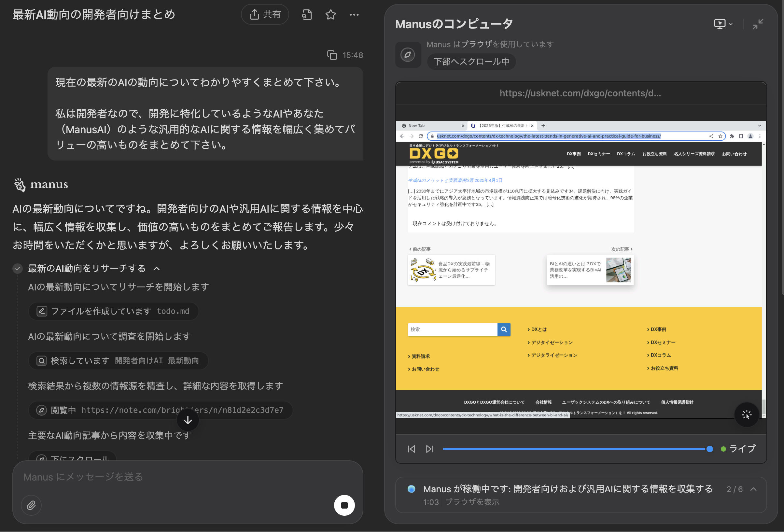Viewport: 784px width, 532px height.
Task: Open the browser tab list dropdown
Action: click(760, 125)
